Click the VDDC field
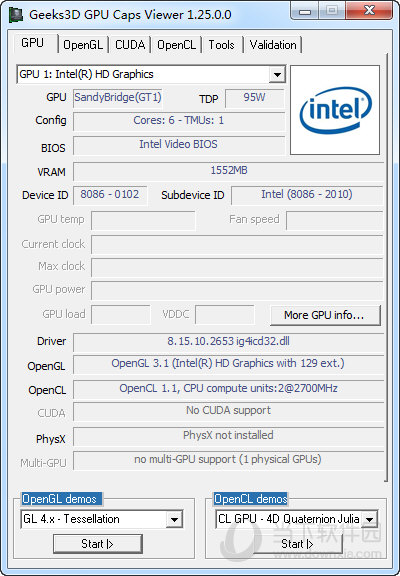The image size is (400, 576). (225, 314)
